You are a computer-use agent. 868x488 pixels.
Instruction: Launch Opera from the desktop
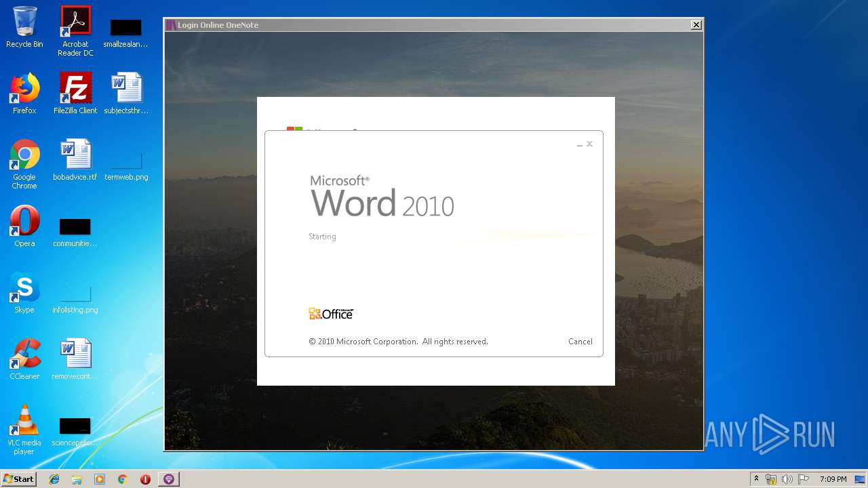click(24, 226)
